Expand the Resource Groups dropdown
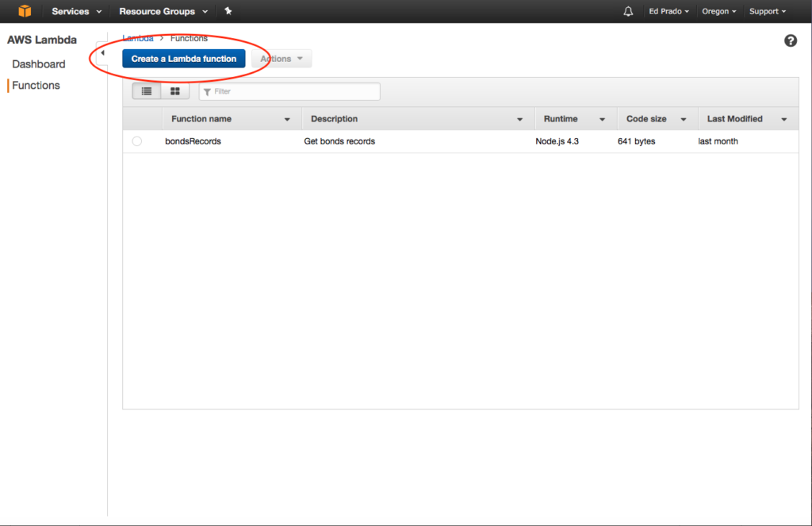The height and width of the screenshot is (526, 812). pos(163,11)
